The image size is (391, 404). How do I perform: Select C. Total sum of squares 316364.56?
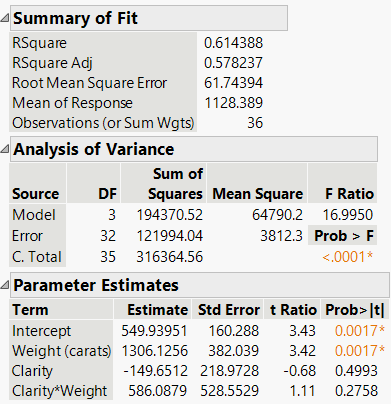[x=169, y=257]
